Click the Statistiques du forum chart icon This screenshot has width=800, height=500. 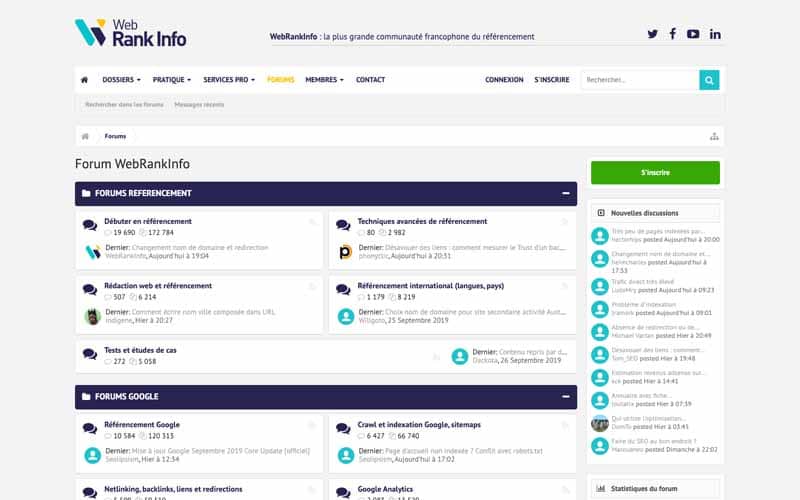coord(601,488)
